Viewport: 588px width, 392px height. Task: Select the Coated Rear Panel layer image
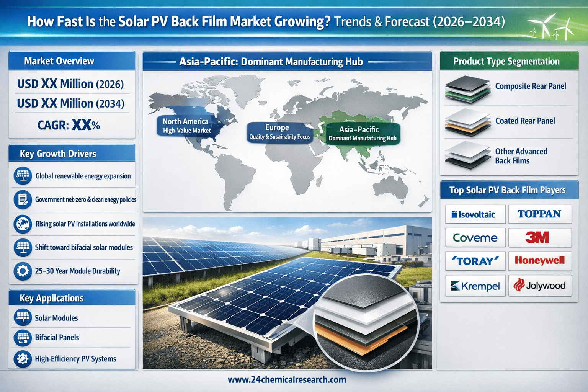click(467, 122)
